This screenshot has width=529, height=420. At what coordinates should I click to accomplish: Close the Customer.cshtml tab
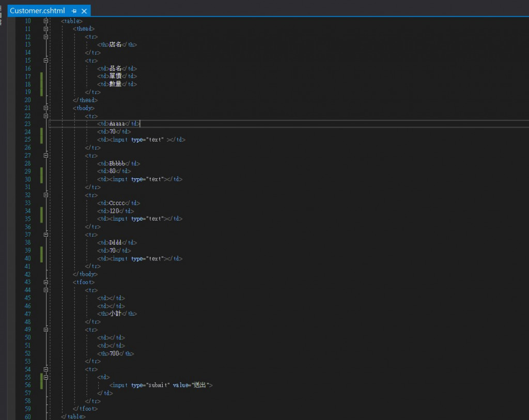[x=84, y=11]
